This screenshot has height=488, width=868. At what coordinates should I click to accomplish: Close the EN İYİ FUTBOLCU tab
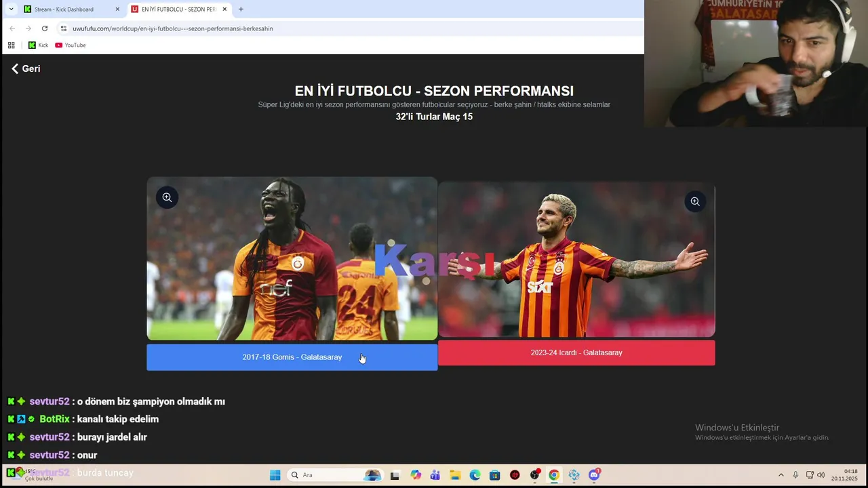click(x=224, y=9)
